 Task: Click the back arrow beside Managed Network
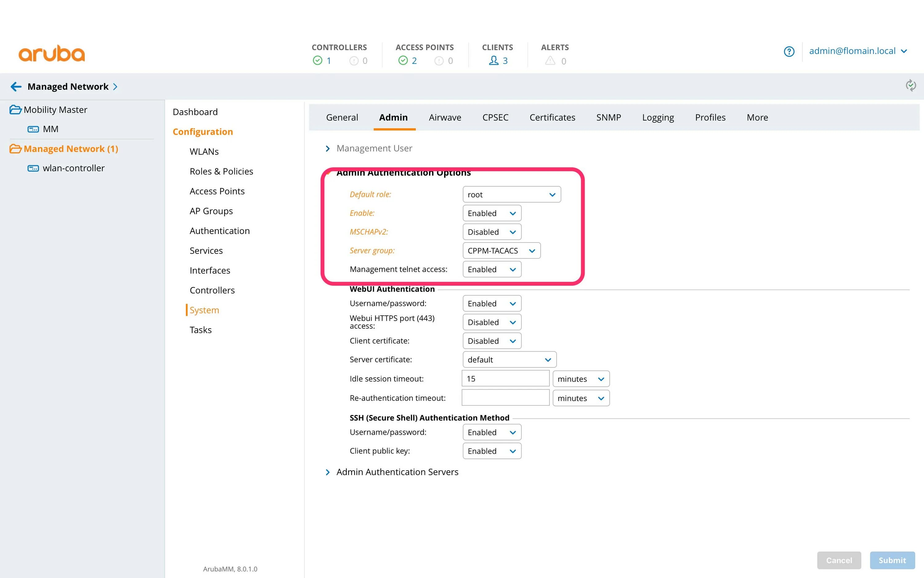16,87
